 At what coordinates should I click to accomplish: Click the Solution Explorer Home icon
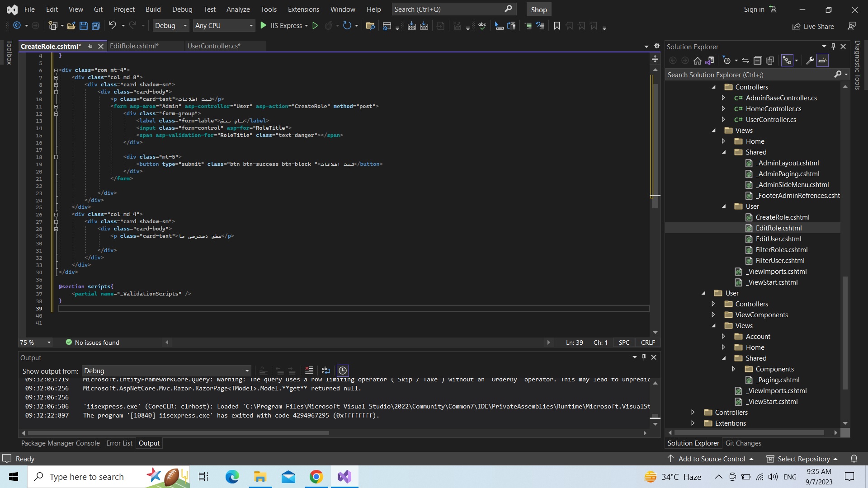click(x=697, y=61)
